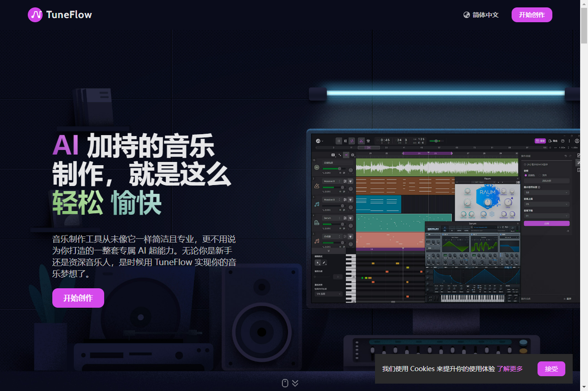Screen dimensions: 588x391
Task: Click the pause button in the DAW screenshot
Action: click(339, 141)
